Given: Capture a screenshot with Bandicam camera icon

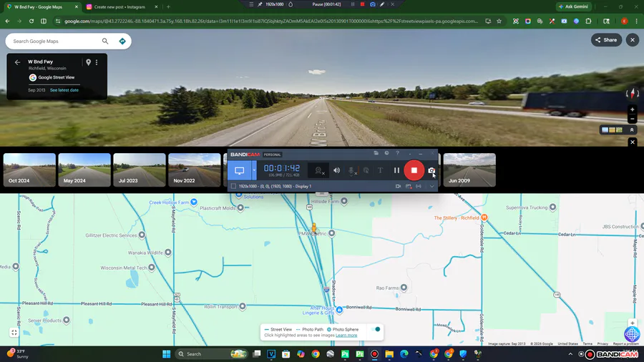Looking at the screenshot, I should point(431,170).
